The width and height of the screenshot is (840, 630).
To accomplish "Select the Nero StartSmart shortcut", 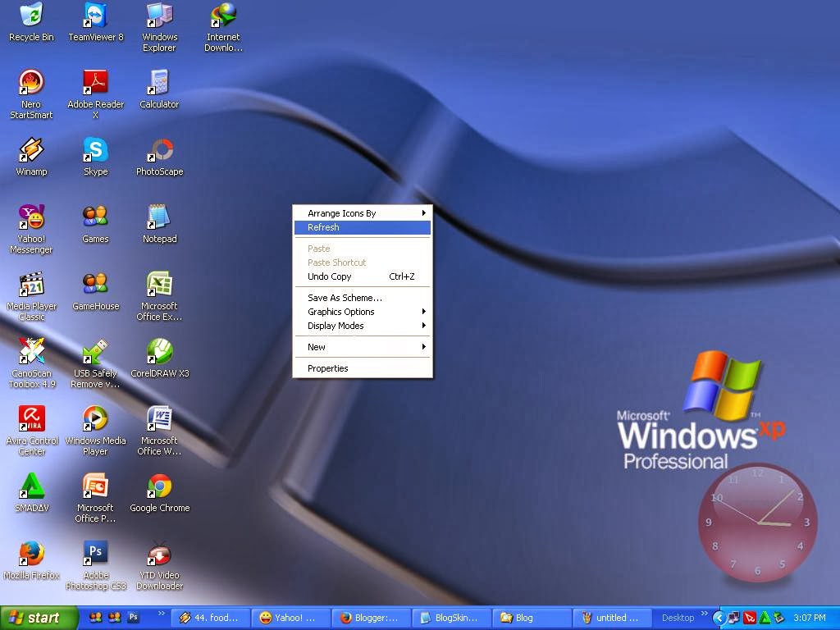I will point(31,94).
